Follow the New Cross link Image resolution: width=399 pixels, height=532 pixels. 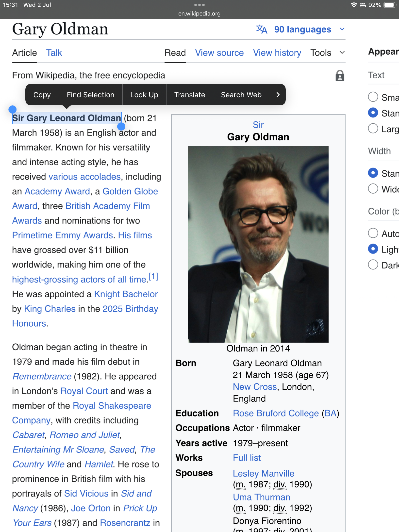tap(255, 387)
